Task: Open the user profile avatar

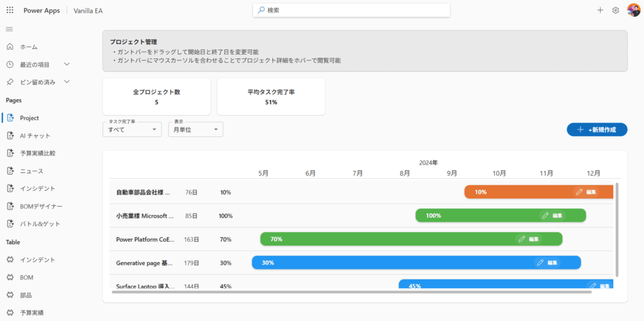Action: (x=633, y=11)
